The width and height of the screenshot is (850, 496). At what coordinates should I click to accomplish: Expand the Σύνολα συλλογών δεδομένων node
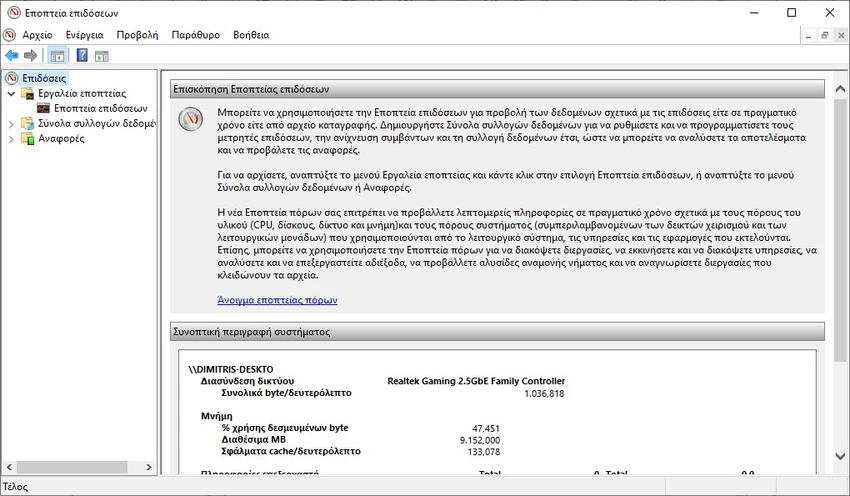click(11, 124)
